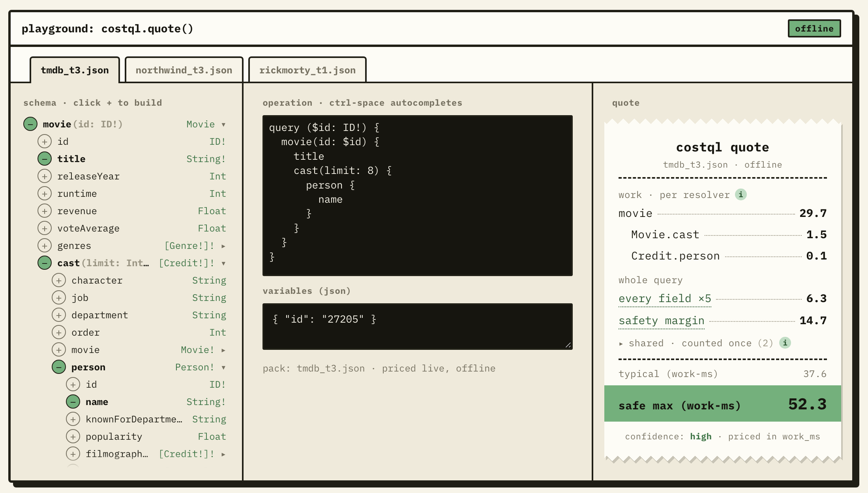The width and height of the screenshot is (868, 493).
Task: Remove the person field using its minus toggle
Action: (59, 367)
